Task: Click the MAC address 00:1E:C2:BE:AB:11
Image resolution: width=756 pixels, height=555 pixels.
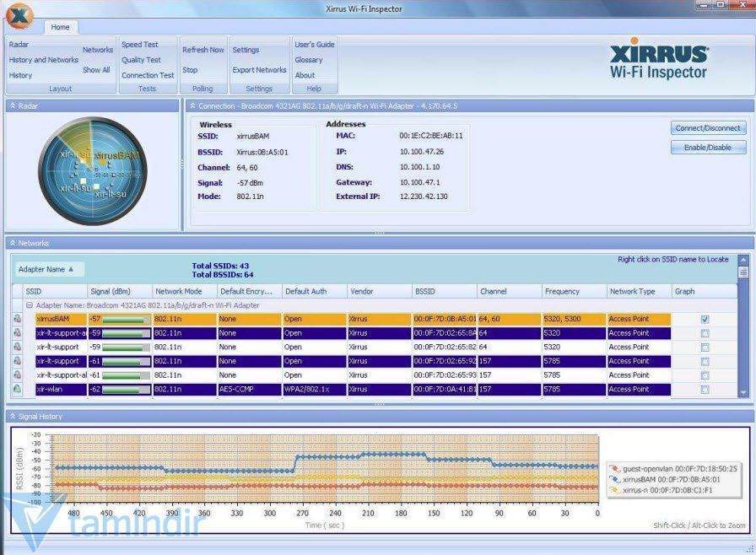Action: [x=431, y=136]
